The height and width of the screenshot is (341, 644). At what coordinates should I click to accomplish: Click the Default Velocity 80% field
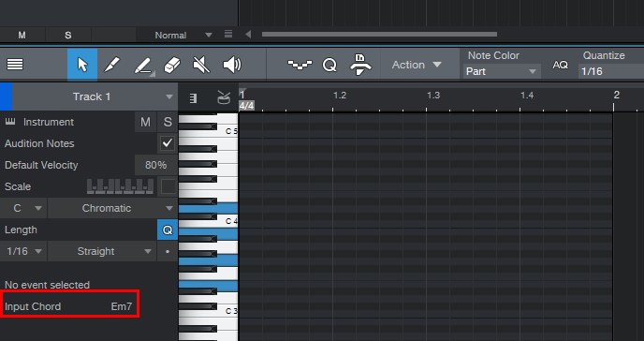[156, 165]
